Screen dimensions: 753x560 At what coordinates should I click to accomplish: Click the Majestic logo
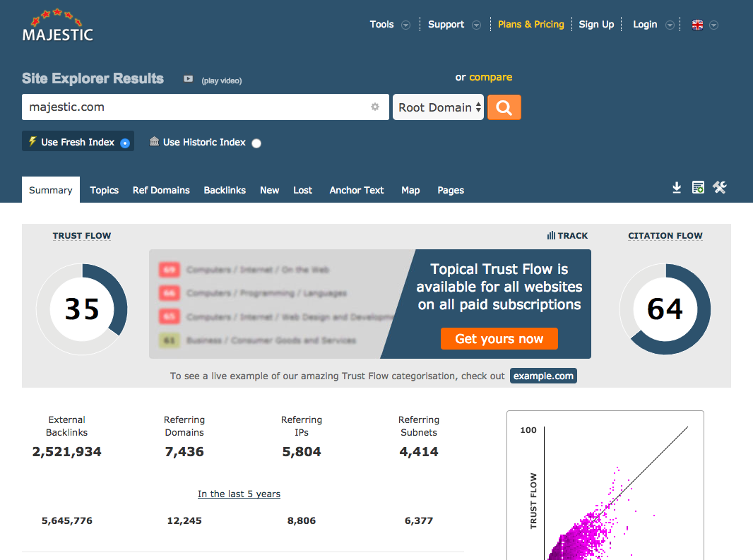pyautogui.click(x=58, y=25)
